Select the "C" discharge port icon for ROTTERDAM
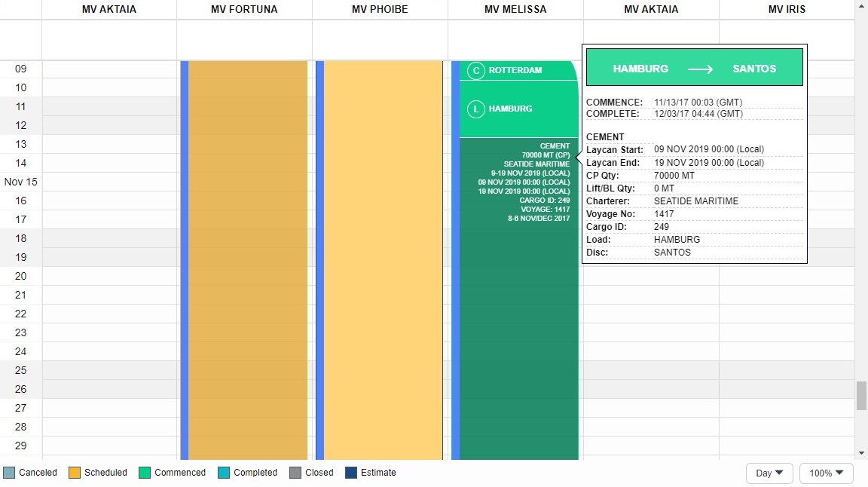 [475, 71]
